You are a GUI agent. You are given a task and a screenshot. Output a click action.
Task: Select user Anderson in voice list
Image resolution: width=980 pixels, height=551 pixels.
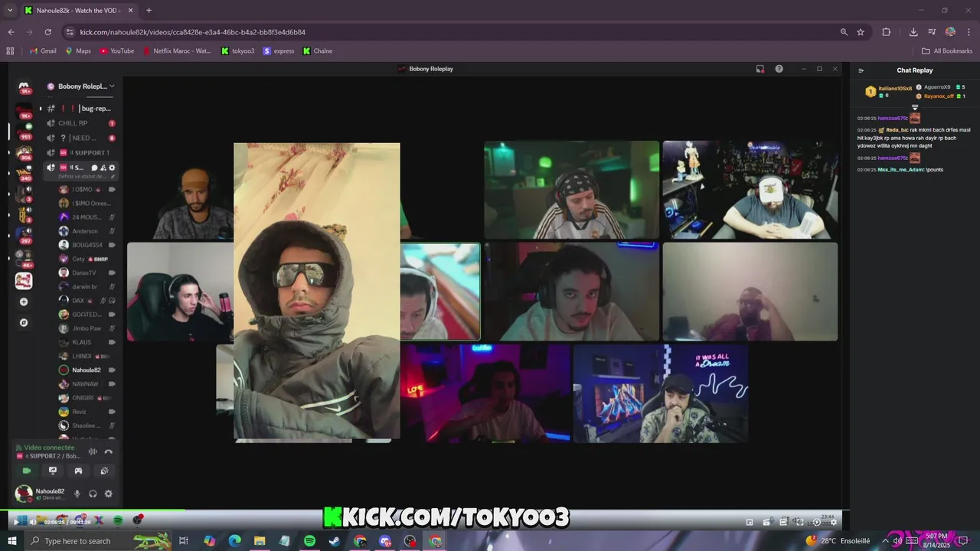point(87,231)
